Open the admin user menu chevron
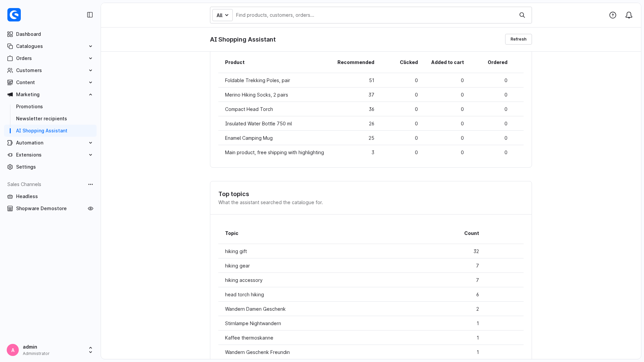The width and height of the screenshot is (644, 362). coord(91,350)
